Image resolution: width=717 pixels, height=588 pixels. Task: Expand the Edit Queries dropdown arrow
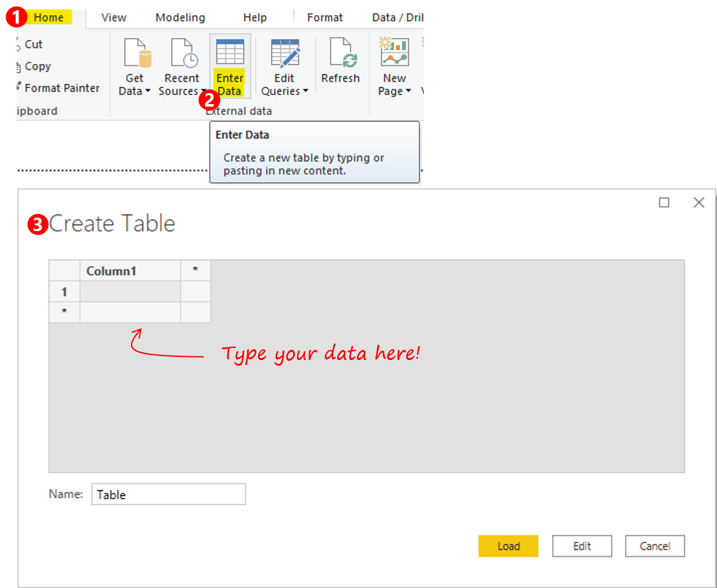click(305, 91)
